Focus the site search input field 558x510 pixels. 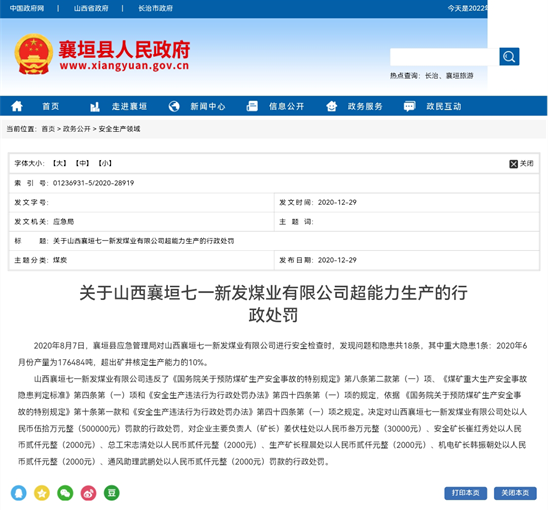click(x=444, y=57)
